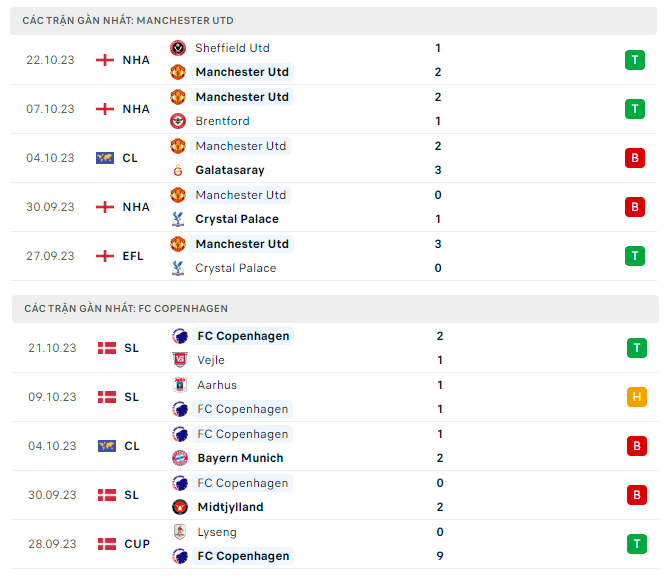The width and height of the screenshot is (667, 581).
Task: Click the Manchester Utd recent matches header
Action: [x=128, y=20]
